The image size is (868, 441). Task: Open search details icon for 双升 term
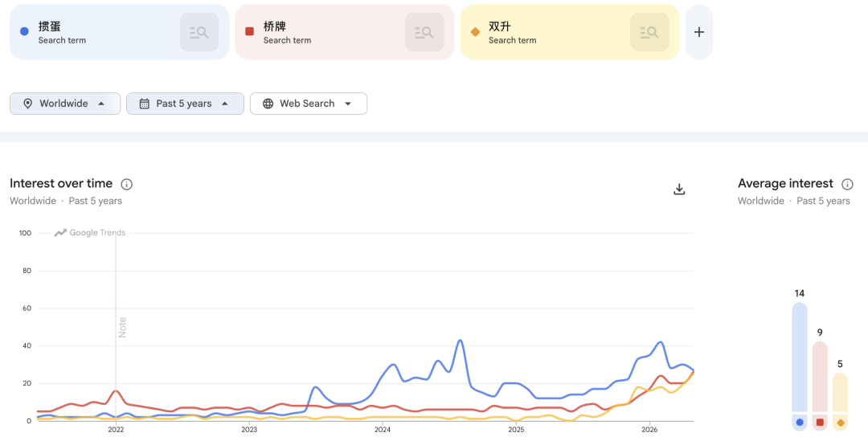pos(649,32)
